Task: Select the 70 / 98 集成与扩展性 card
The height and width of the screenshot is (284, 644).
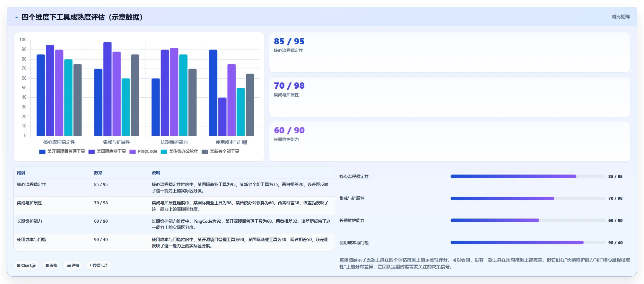Action: (450, 97)
